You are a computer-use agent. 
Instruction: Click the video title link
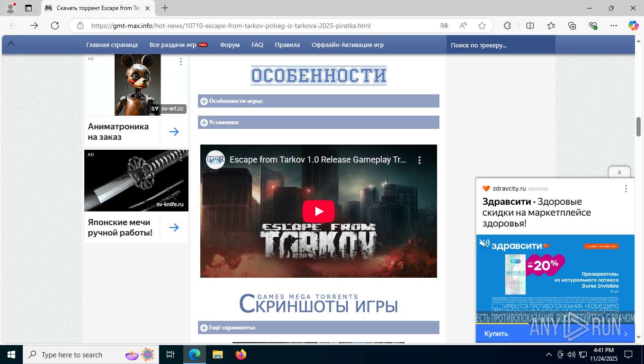click(318, 160)
